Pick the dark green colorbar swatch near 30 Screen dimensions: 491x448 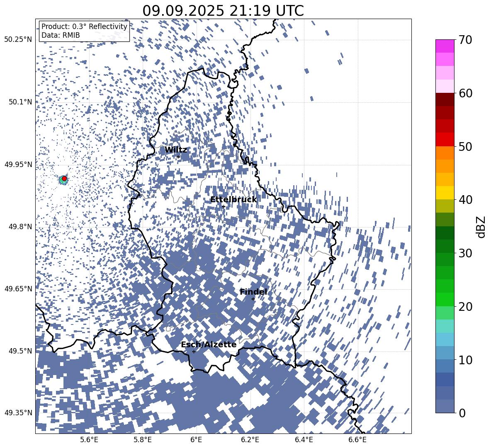[445, 246]
